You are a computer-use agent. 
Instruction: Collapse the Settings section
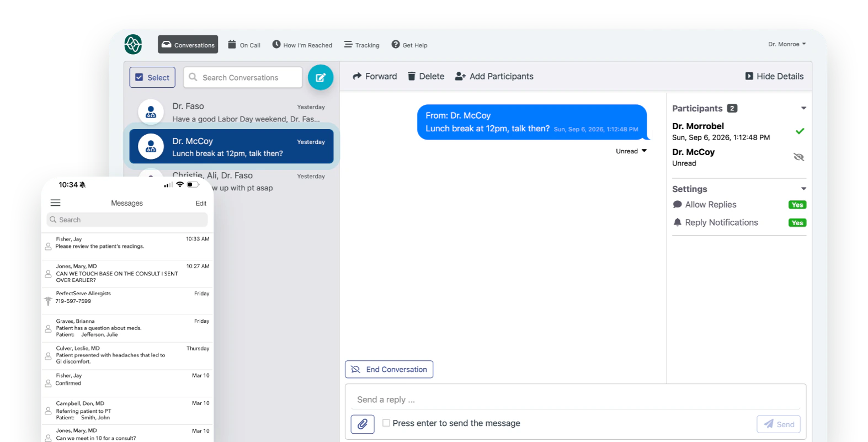click(x=803, y=189)
